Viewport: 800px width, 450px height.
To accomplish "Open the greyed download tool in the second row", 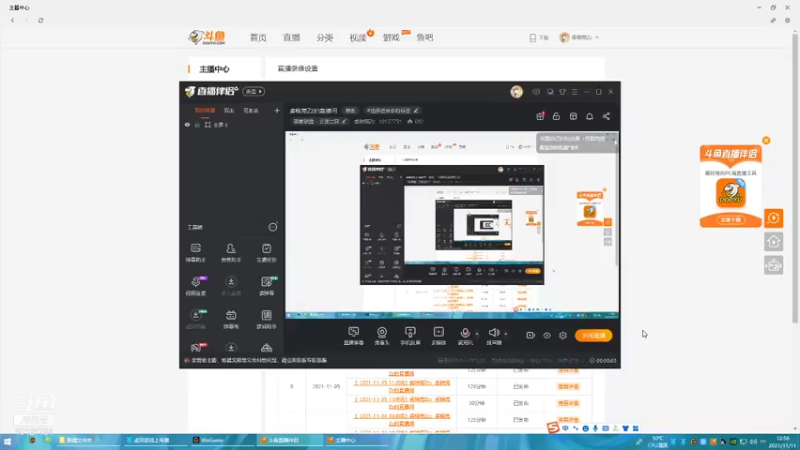I will click(x=231, y=286).
